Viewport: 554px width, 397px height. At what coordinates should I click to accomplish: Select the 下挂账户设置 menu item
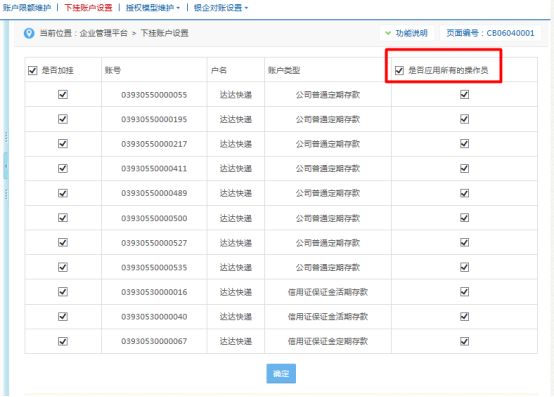[x=88, y=7]
